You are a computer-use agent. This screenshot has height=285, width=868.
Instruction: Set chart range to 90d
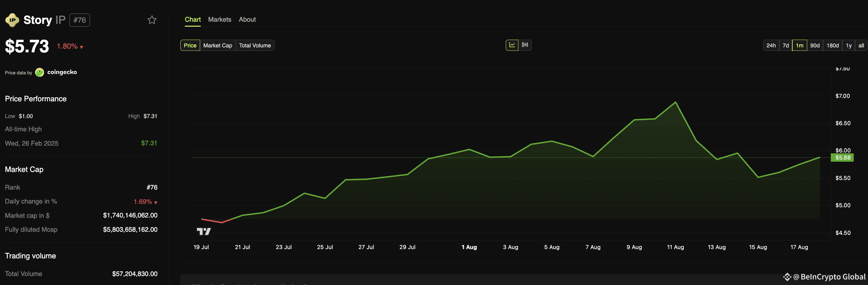click(x=815, y=46)
